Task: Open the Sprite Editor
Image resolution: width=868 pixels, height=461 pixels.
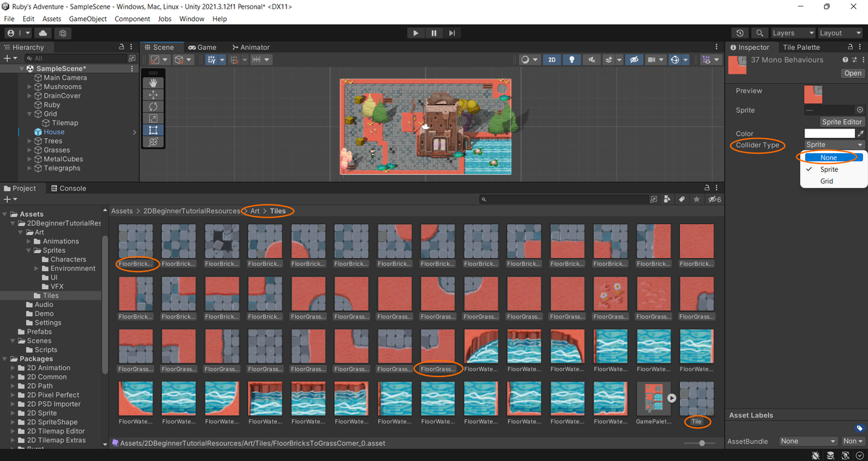Action: [x=842, y=122]
